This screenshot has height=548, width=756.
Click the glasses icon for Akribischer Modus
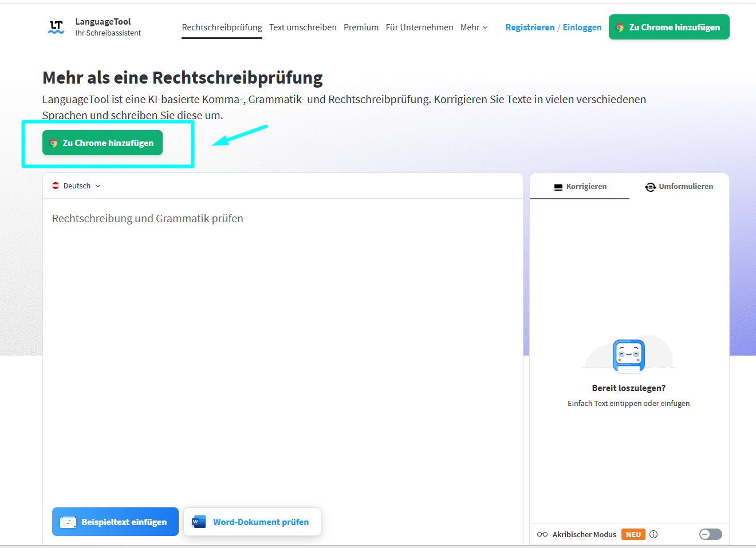[542, 534]
